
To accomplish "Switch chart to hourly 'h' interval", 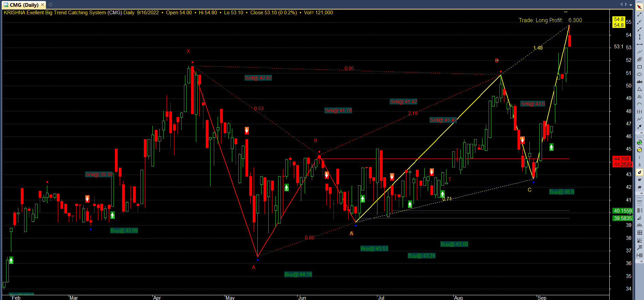I will click(x=640, y=165).
